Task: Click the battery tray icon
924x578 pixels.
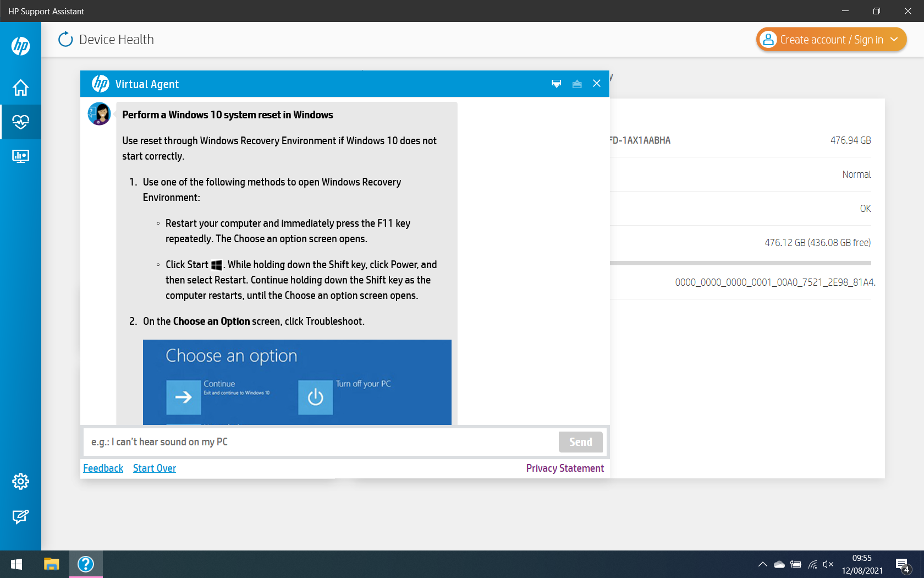Action: point(796,564)
